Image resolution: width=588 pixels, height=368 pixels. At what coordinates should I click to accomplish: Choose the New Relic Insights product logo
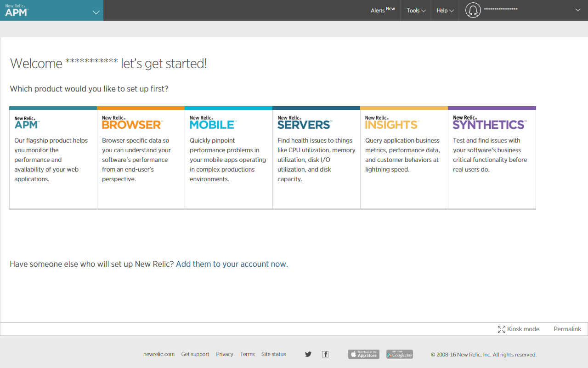click(x=392, y=123)
